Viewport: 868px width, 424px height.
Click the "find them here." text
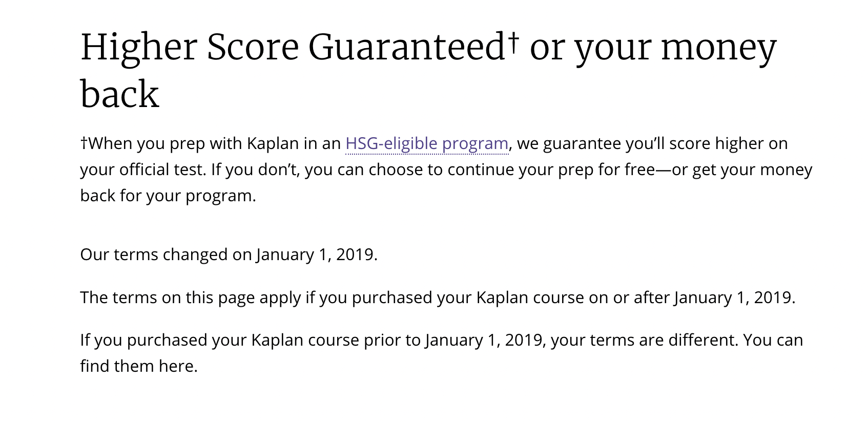tap(138, 366)
